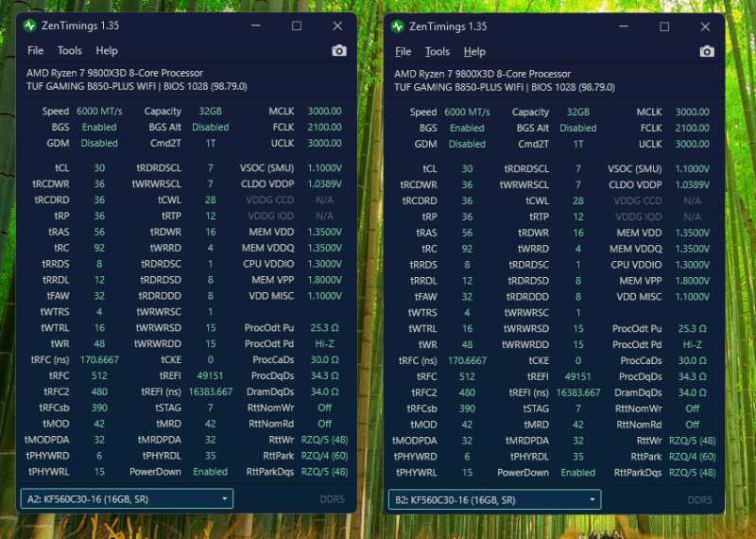
Task: Click the DDR5 label in right window
Action: (699, 500)
